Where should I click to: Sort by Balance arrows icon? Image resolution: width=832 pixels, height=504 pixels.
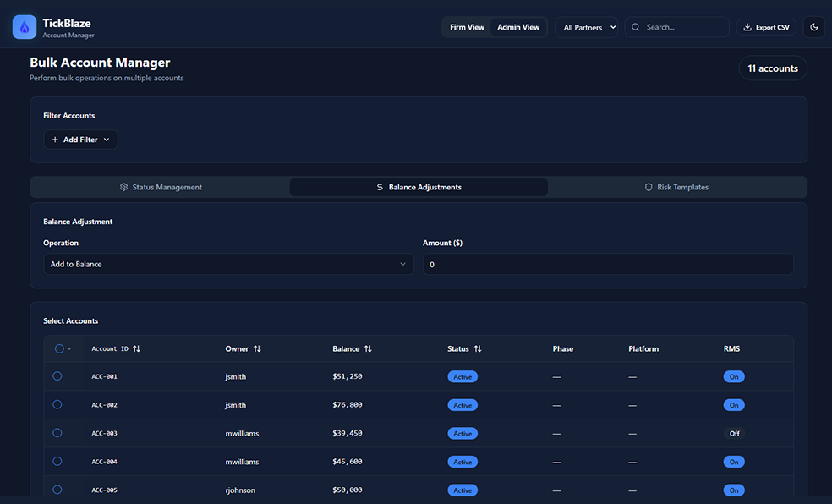[368, 348]
